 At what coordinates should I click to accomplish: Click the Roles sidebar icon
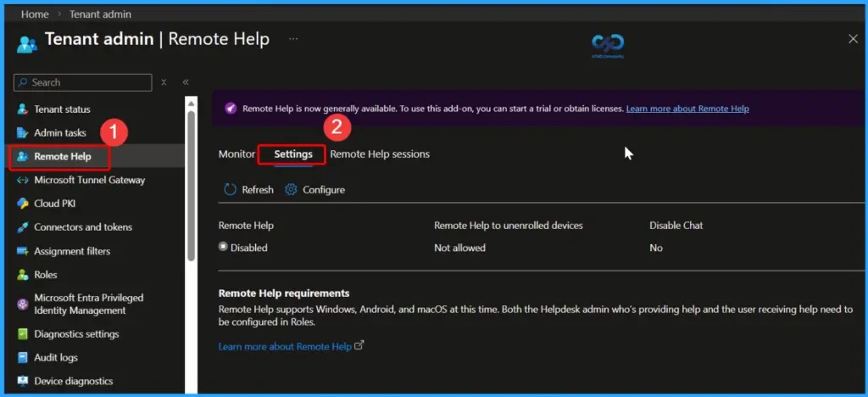click(x=23, y=275)
